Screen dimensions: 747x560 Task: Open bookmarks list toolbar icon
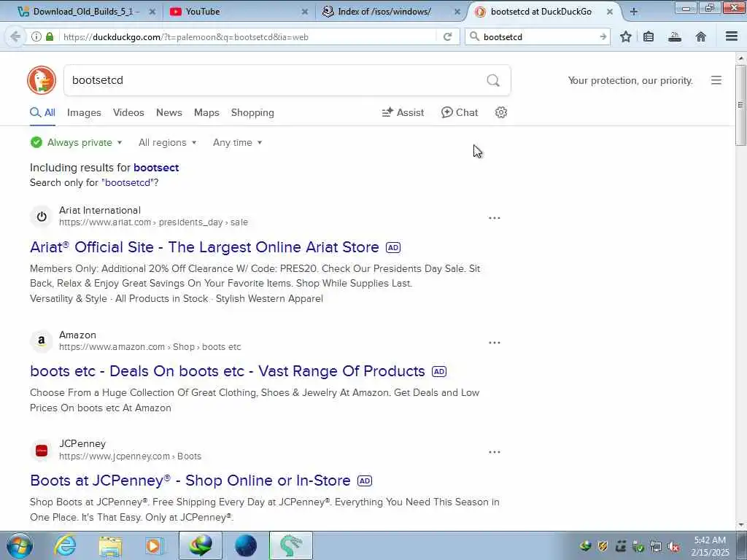[649, 36]
